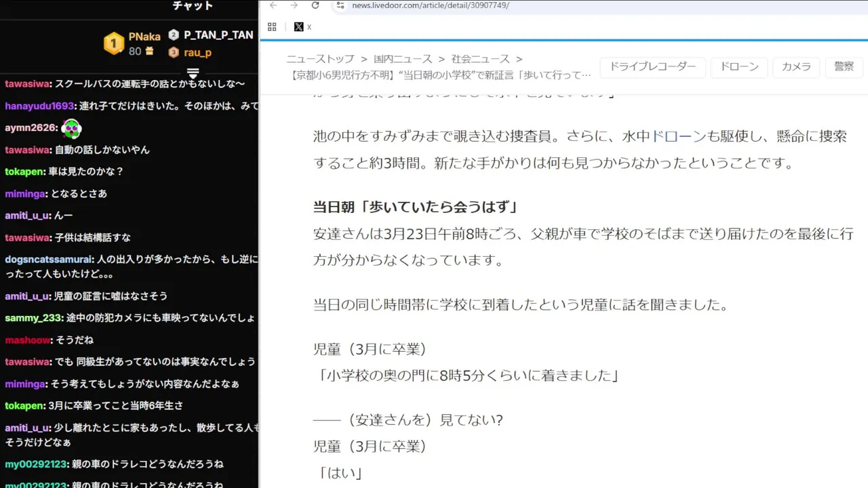
Task: Click the article title breadcrumb starting 【京都小6男児行方不明】
Action: [x=439, y=75]
